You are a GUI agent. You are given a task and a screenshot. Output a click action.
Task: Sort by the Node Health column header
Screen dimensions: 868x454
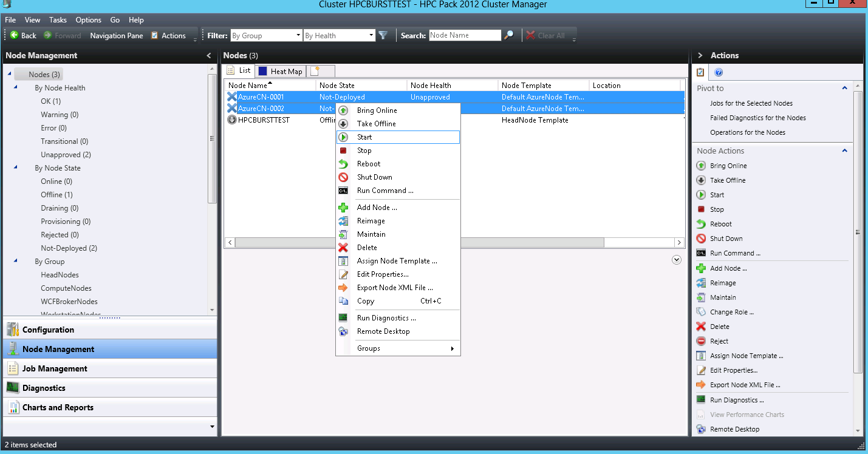[452, 86]
